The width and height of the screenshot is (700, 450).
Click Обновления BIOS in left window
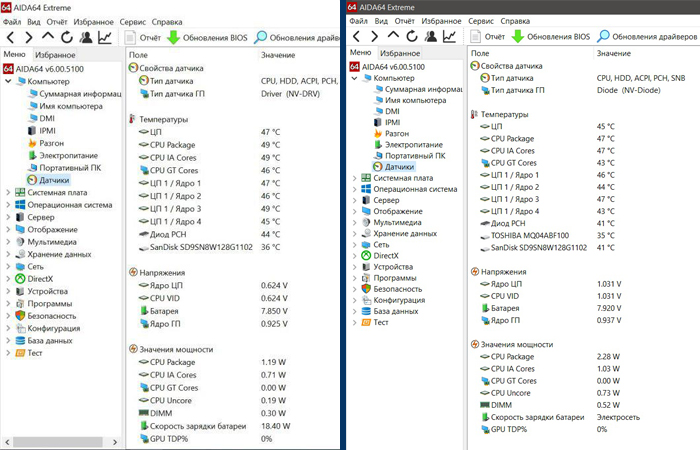(207, 38)
